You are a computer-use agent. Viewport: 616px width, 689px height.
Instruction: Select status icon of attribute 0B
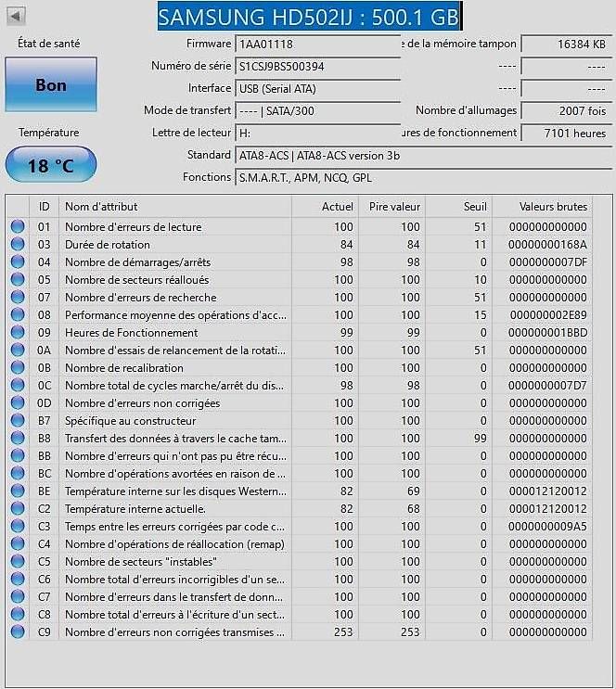pyautogui.click(x=18, y=368)
